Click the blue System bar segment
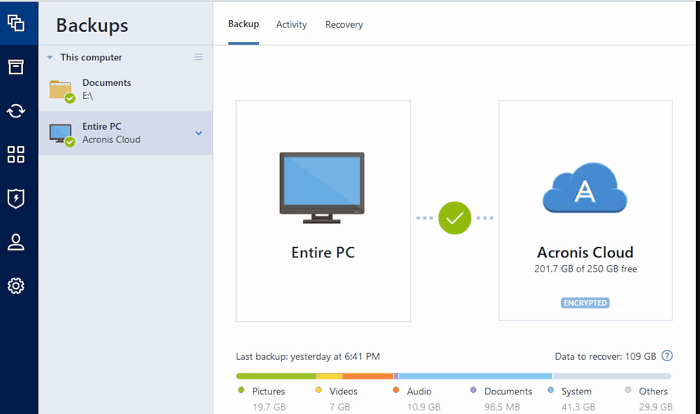This screenshot has height=414, width=700. pyautogui.click(x=475, y=376)
